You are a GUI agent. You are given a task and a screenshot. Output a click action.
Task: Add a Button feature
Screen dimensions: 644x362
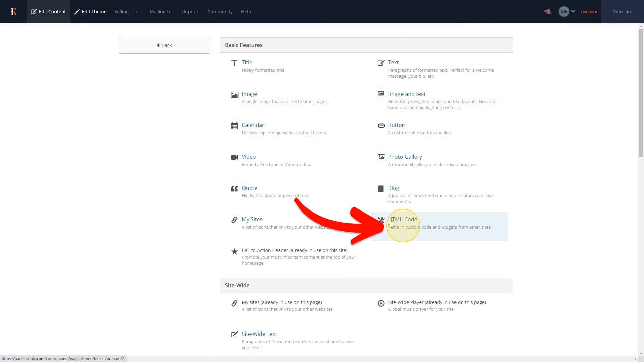[396, 125]
